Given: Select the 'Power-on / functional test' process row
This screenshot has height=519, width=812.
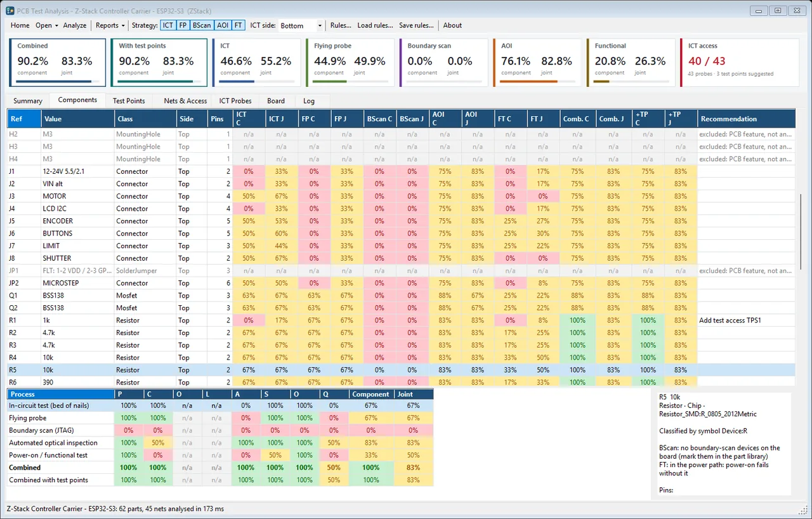Looking at the screenshot, I should (x=220, y=456).
